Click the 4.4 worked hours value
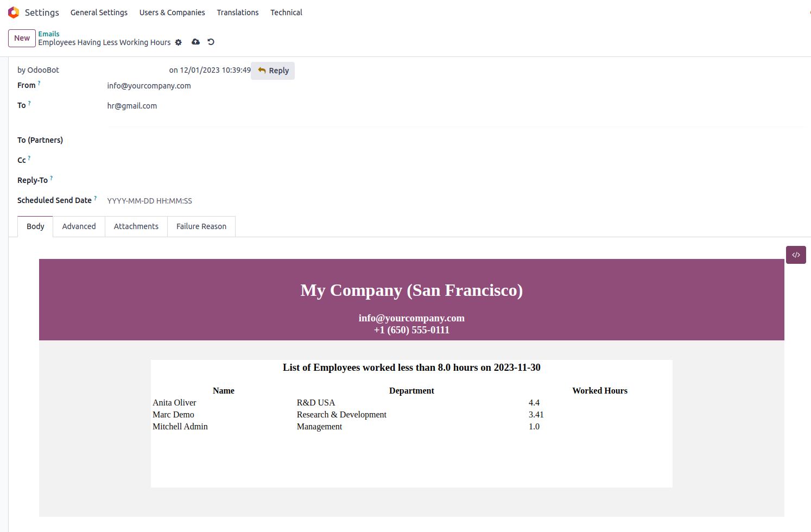811x532 pixels. pyautogui.click(x=534, y=403)
